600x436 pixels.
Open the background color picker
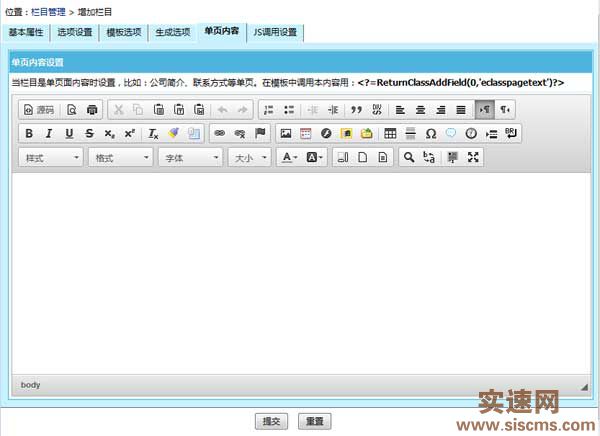pyautogui.click(x=315, y=157)
